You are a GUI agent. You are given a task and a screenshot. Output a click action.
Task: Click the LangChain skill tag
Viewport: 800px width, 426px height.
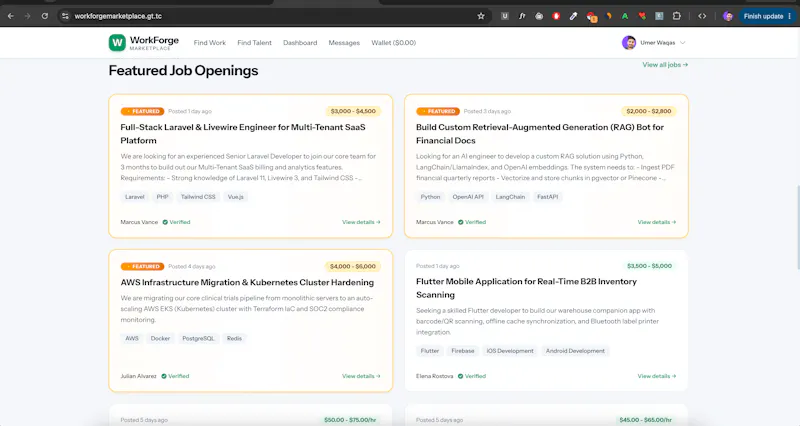pos(510,197)
